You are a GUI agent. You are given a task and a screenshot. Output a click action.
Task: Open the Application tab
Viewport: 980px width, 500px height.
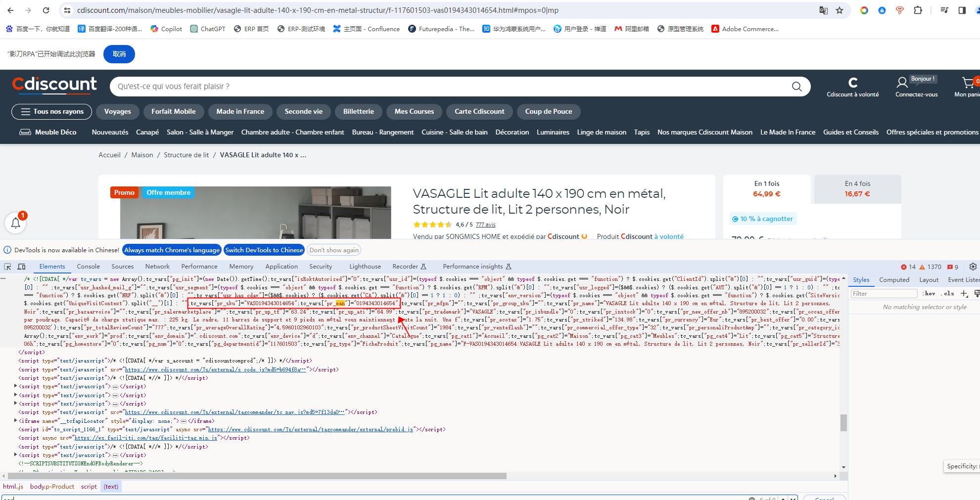pyautogui.click(x=281, y=267)
